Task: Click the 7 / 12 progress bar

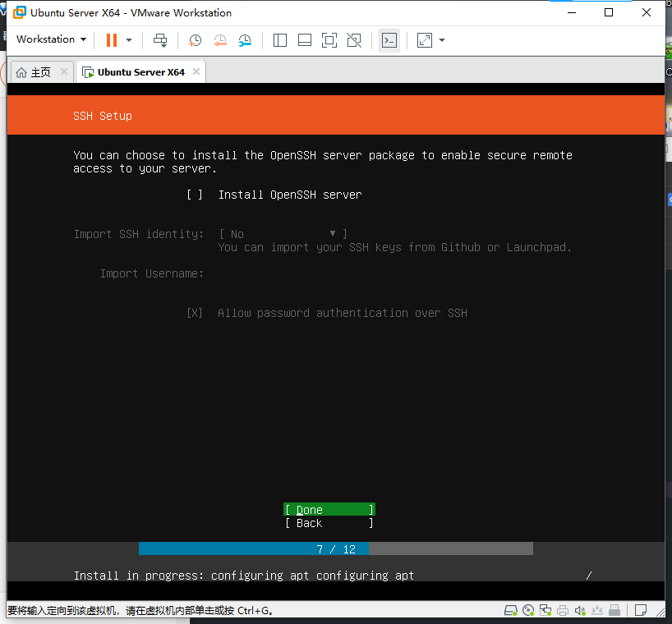Action: [x=336, y=549]
